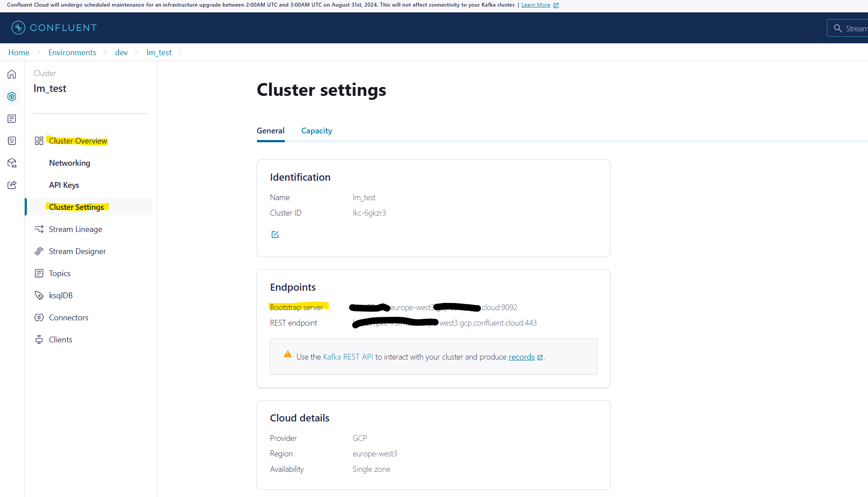Click the stream sharing icon in left rail
Viewport: 868px width, 497px height.
[x=12, y=185]
